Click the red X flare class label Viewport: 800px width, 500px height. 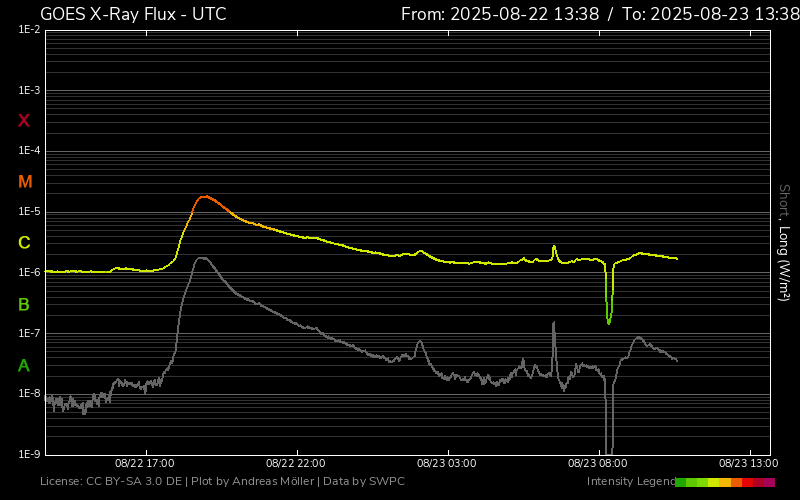coord(23,121)
